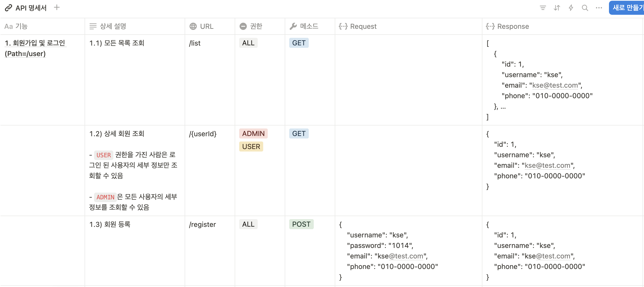
Task: Open the three-dot more options menu
Action: (599, 8)
